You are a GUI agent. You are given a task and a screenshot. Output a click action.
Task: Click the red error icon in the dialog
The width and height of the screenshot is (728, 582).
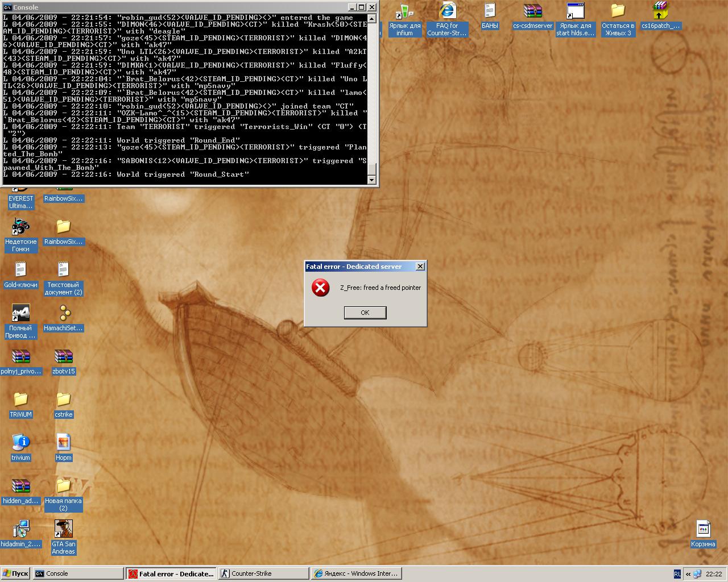point(320,288)
